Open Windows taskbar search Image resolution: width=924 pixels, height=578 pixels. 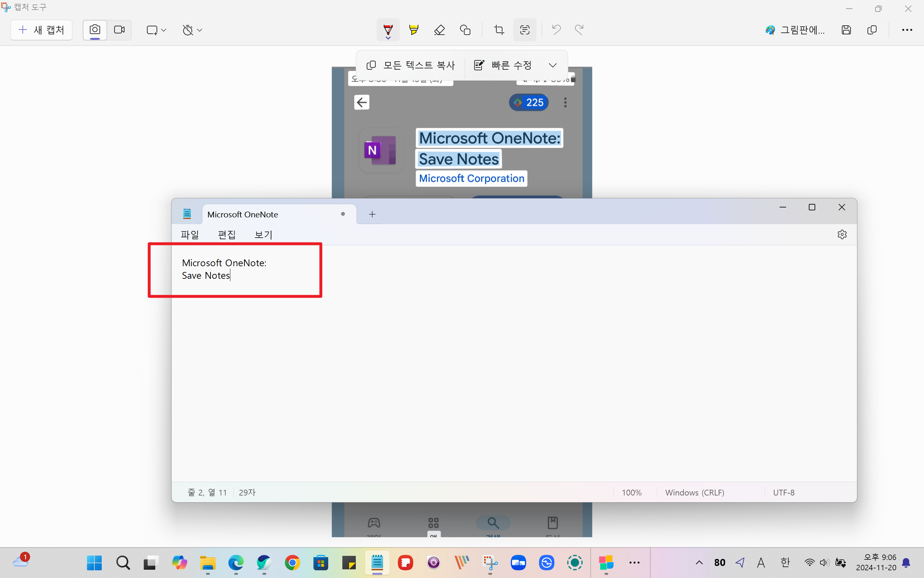[x=123, y=563]
